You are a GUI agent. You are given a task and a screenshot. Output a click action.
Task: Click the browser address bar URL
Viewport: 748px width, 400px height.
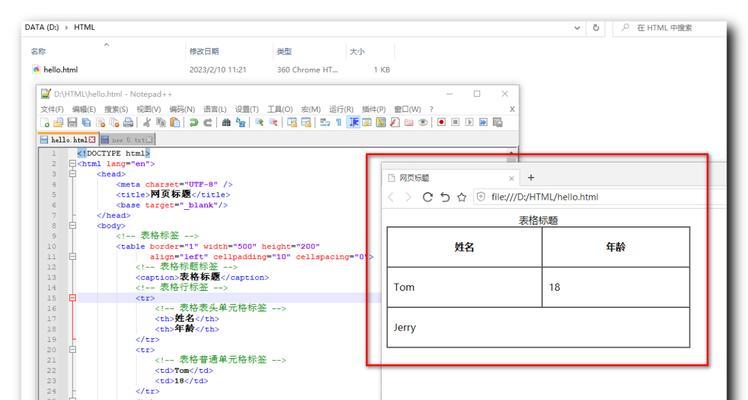tap(544, 197)
